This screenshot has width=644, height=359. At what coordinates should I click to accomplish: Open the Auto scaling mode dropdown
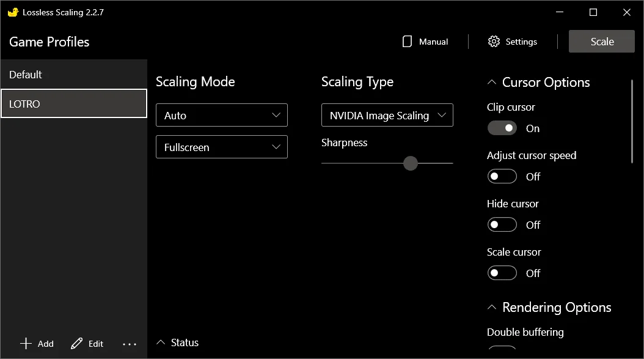click(222, 115)
